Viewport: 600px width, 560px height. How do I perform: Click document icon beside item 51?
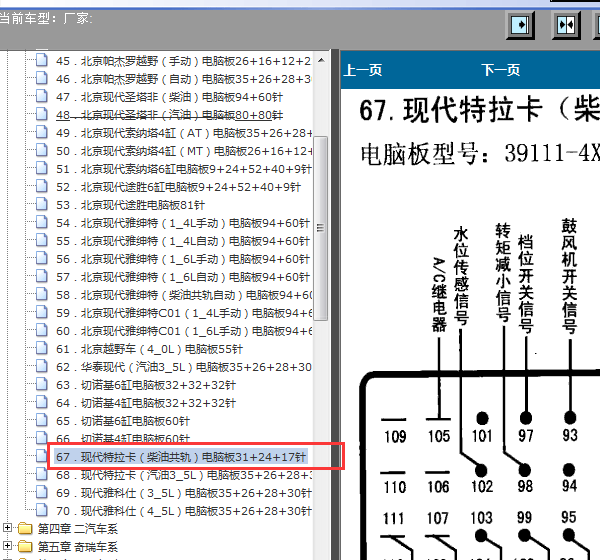(x=42, y=168)
